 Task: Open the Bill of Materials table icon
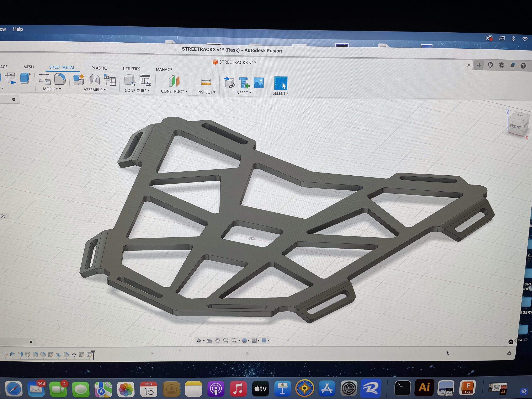click(x=110, y=80)
